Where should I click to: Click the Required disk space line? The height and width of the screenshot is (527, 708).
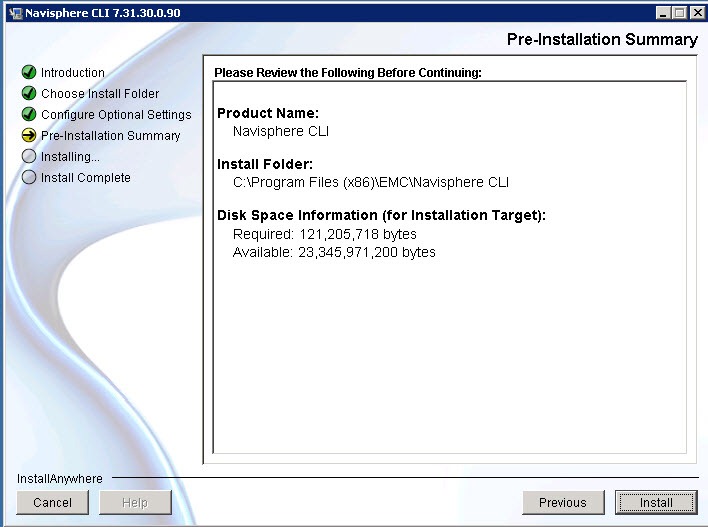(324, 234)
